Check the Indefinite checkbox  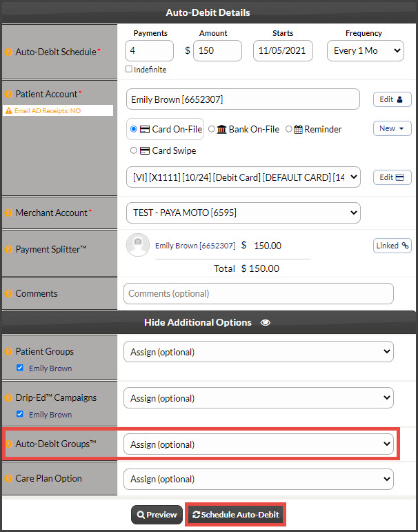click(128, 69)
